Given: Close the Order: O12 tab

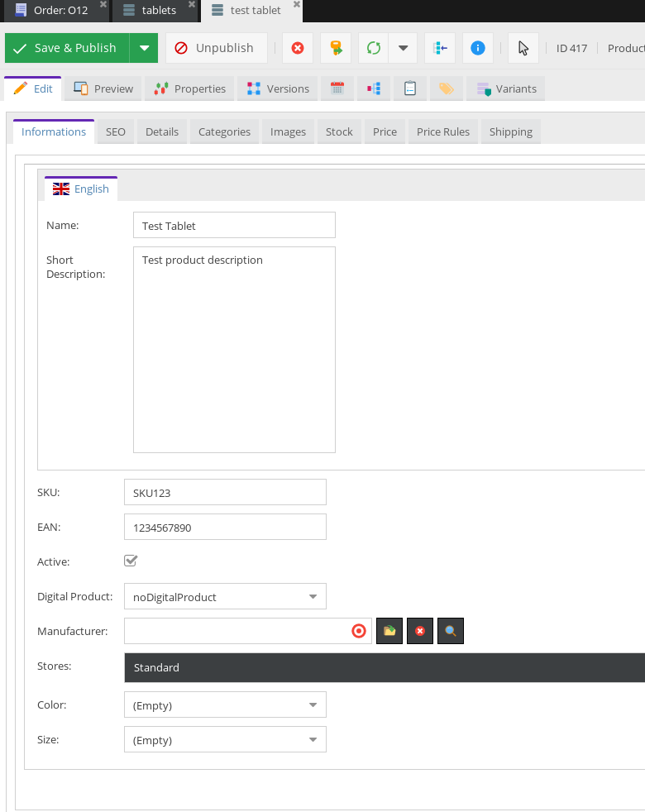Looking at the screenshot, I should [x=103, y=4].
